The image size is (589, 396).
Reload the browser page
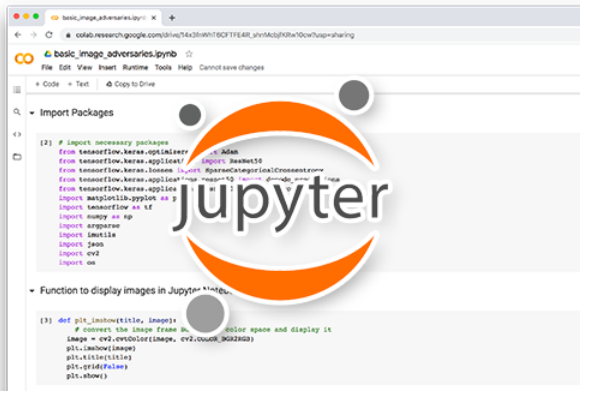[50, 35]
